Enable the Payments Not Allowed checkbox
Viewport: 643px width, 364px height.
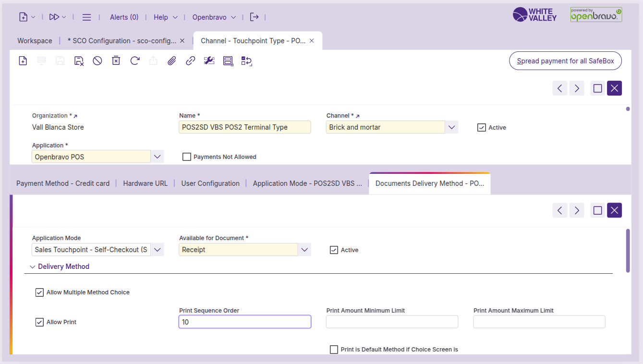pos(187,157)
